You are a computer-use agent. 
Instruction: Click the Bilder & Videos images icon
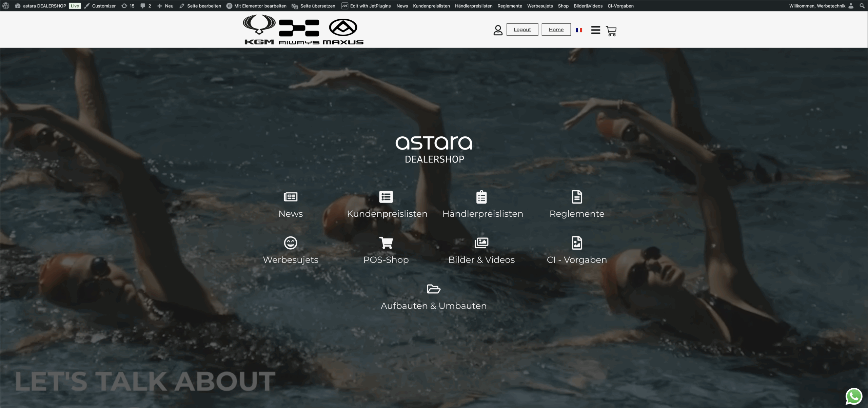[x=481, y=243]
